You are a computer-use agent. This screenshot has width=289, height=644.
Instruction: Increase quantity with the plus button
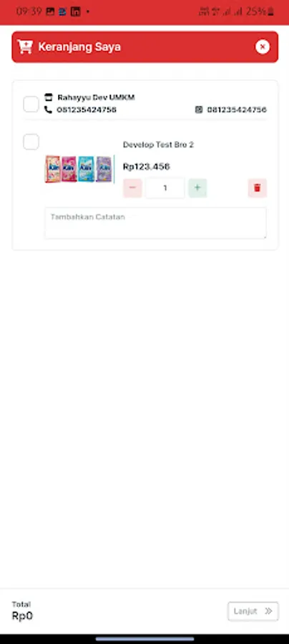(x=197, y=188)
